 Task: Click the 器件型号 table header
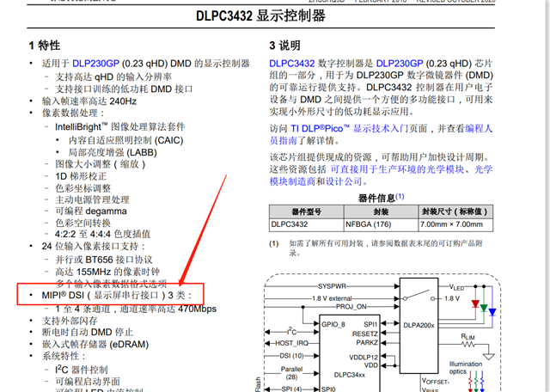(x=306, y=212)
